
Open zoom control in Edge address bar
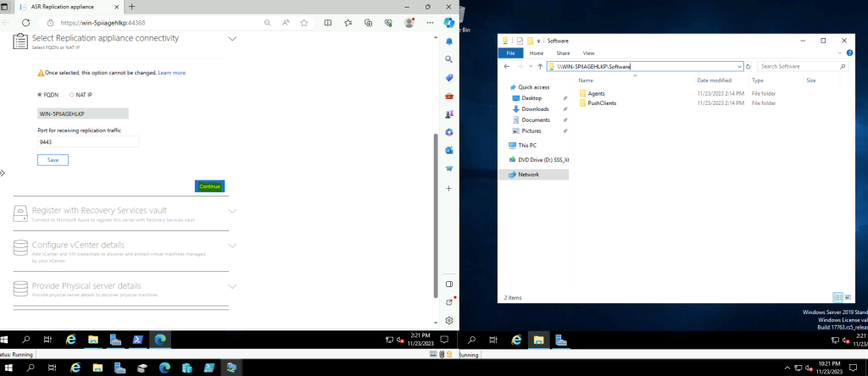267,23
